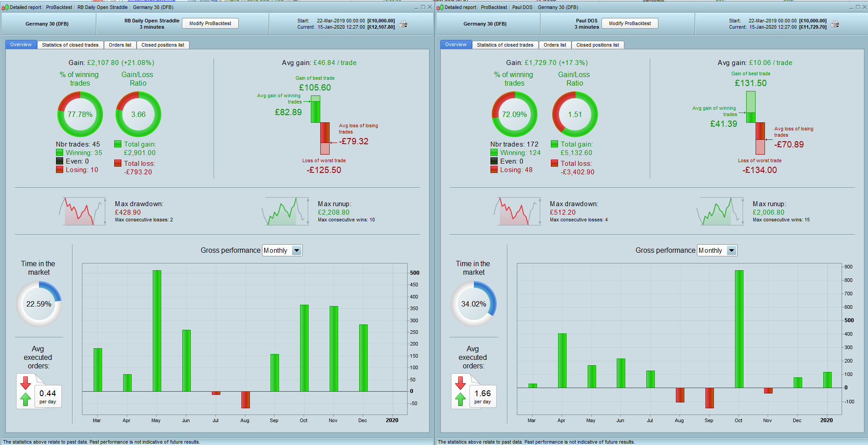Screen dimensions: 868x445
Task: Click the 77.78% winning trades donut chart
Action: click(x=80, y=114)
